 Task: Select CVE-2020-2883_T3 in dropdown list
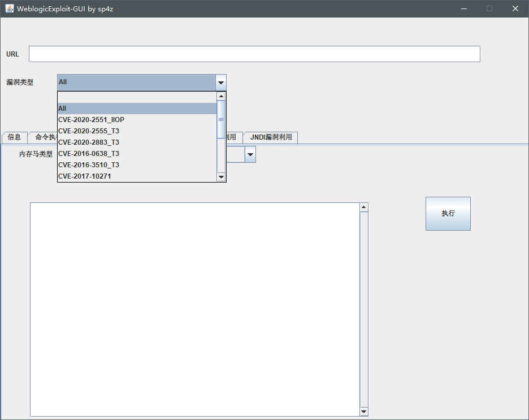137,142
